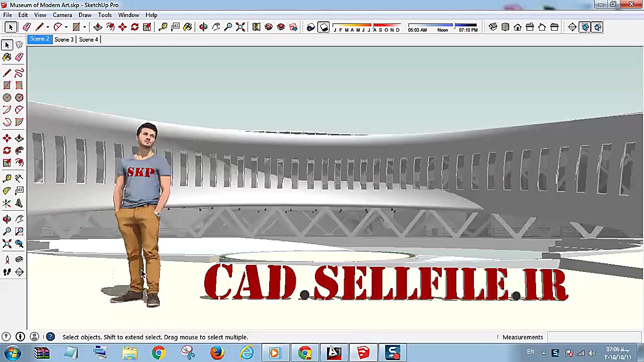
Task: Choose the Zoom Window tool
Action: pyautogui.click(x=19, y=231)
